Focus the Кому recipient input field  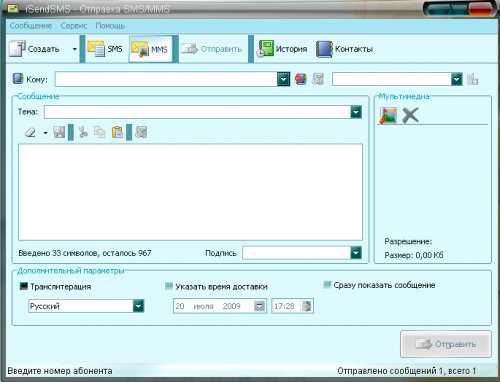[166, 79]
